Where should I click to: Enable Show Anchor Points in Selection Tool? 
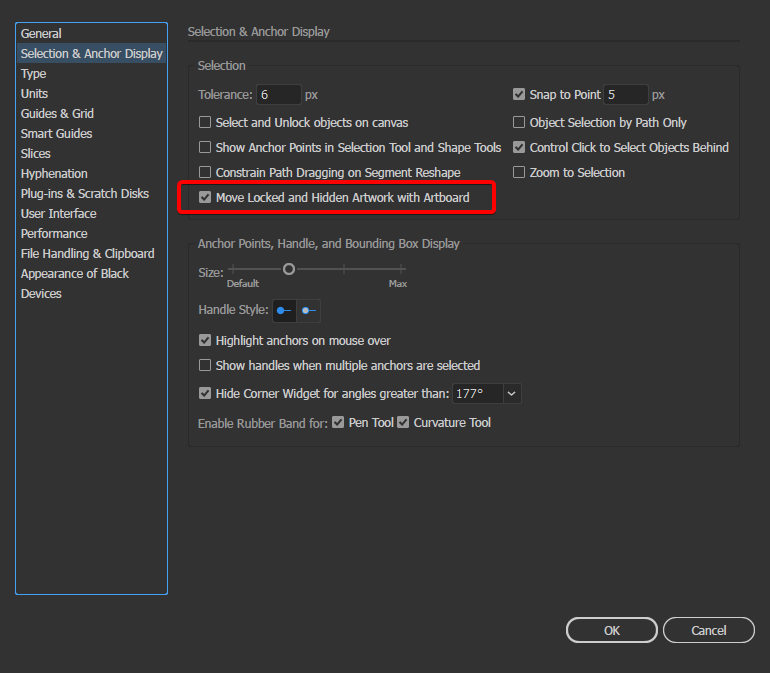pos(205,147)
